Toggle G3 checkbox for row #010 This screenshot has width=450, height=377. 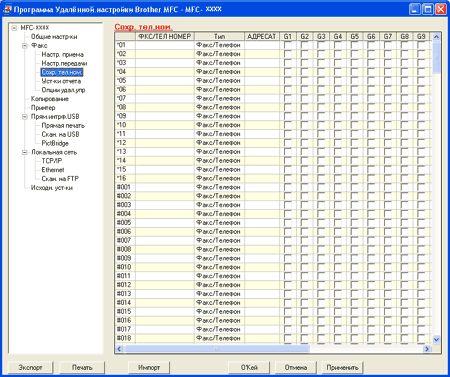321,267
